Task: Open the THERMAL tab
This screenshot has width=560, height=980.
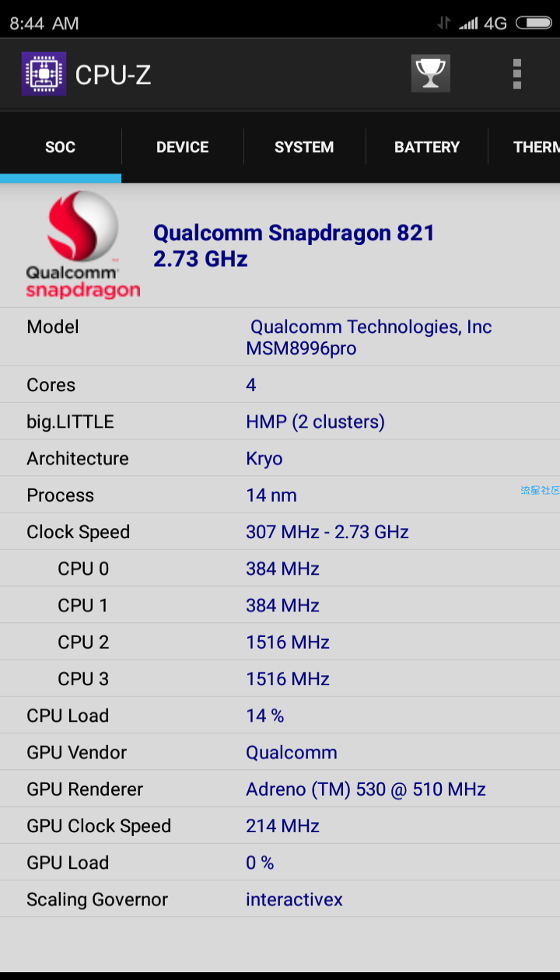Action: tap(525, 147)
